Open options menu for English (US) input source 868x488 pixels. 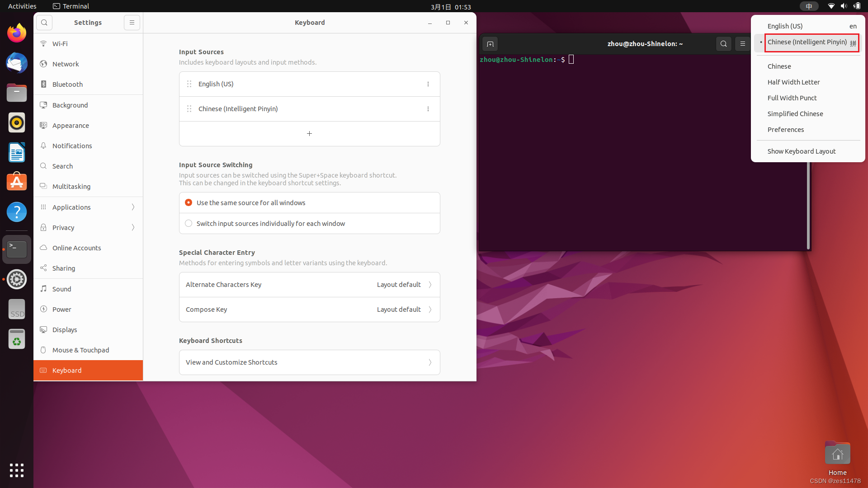point(428,84)
